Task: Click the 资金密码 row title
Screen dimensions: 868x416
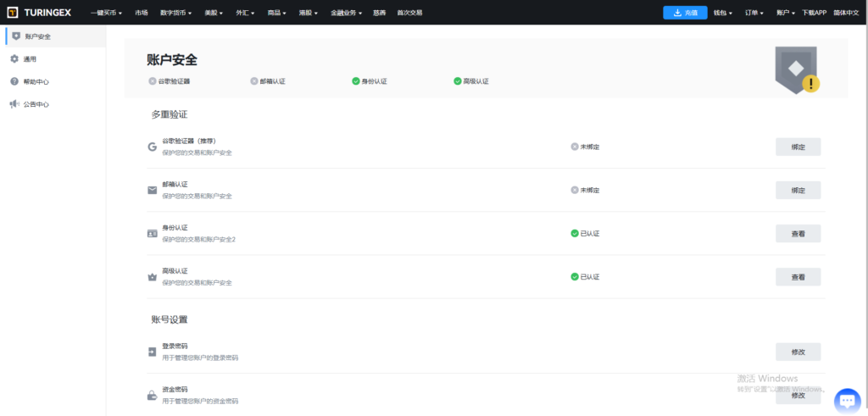Action: coord(175,389)
